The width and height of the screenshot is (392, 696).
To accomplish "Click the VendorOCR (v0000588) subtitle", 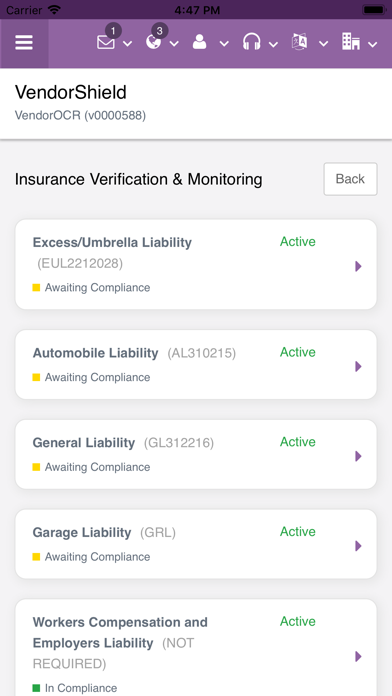I will tap(80, 115).
